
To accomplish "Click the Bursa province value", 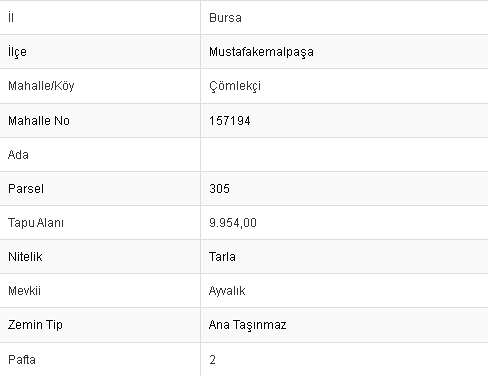I will (225, 18).
